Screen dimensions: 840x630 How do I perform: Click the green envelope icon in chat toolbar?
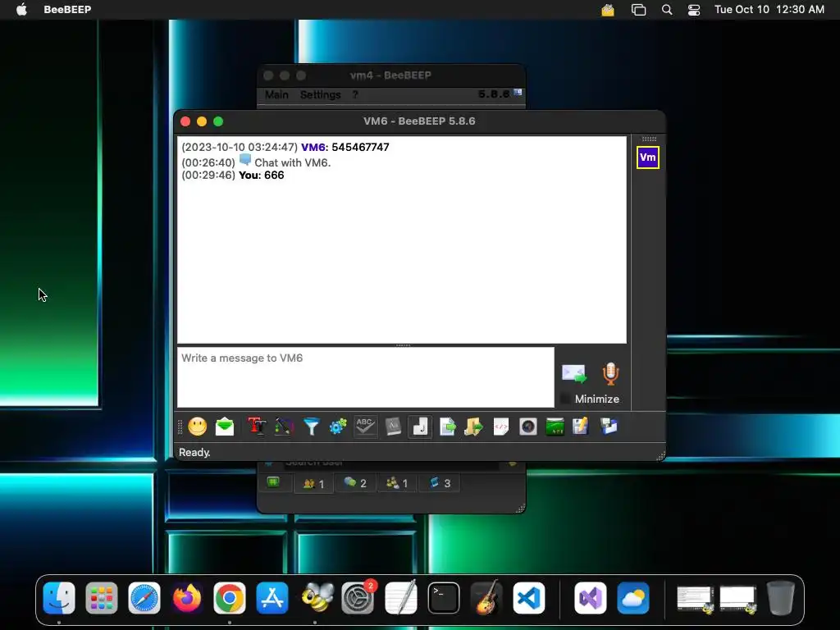[x=225, y=427]
